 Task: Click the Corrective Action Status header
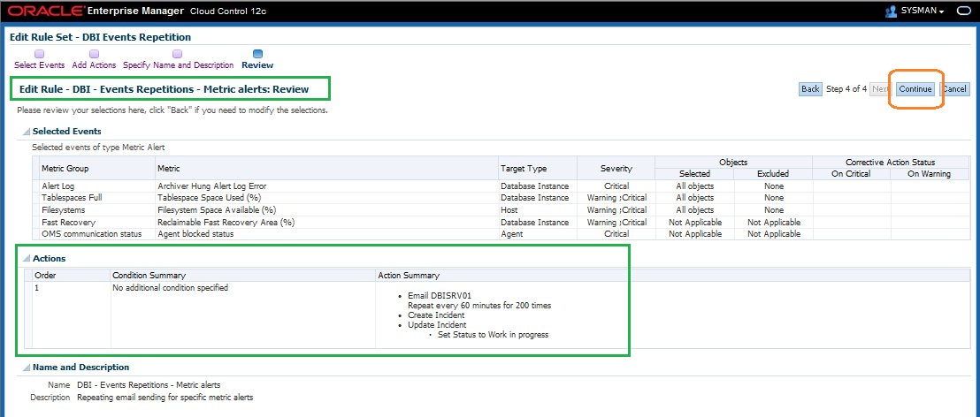(x=890, y=163)
